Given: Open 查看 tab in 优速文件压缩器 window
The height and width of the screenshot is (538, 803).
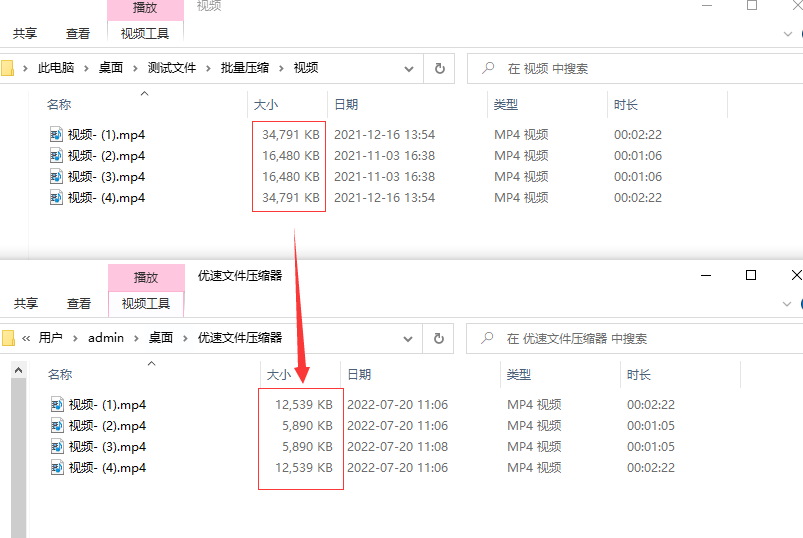Looking at the screenshot, I should coord(79,304).
